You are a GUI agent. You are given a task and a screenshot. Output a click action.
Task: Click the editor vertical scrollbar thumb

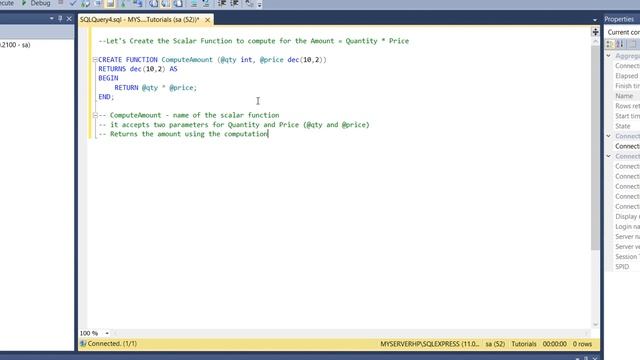tap(595, 147)
